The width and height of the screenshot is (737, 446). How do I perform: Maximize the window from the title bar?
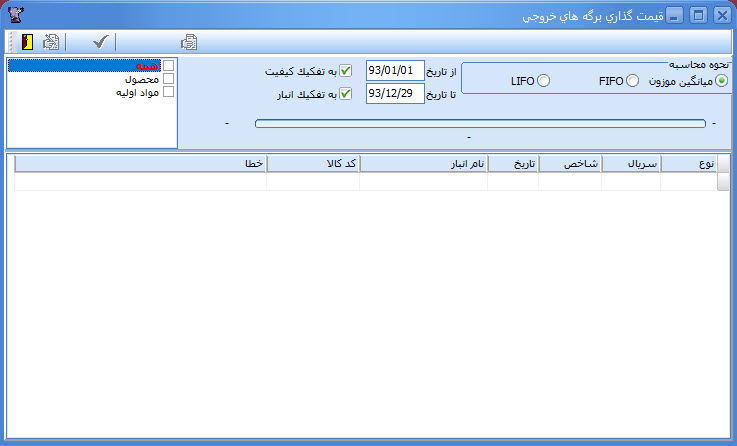(x=698, y=15)
